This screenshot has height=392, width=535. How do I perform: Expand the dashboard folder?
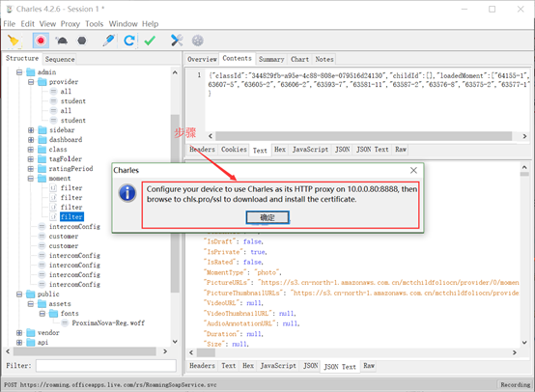pos(31,140)
